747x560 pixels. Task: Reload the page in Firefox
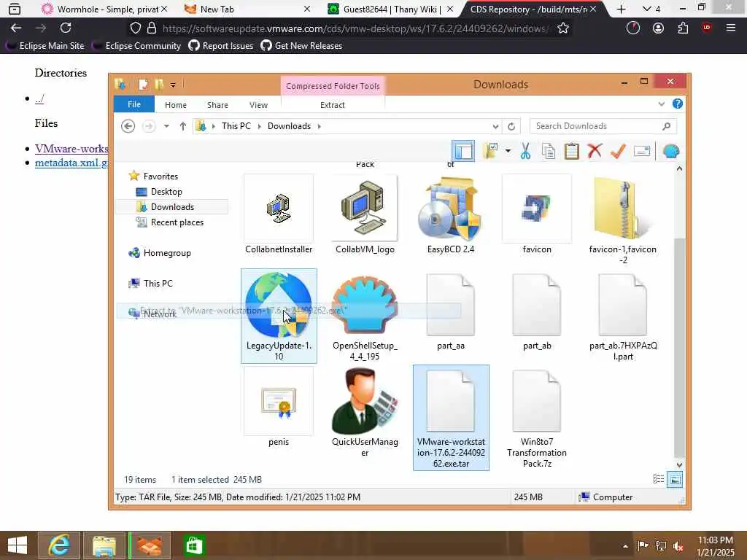(x=66, y=28)
